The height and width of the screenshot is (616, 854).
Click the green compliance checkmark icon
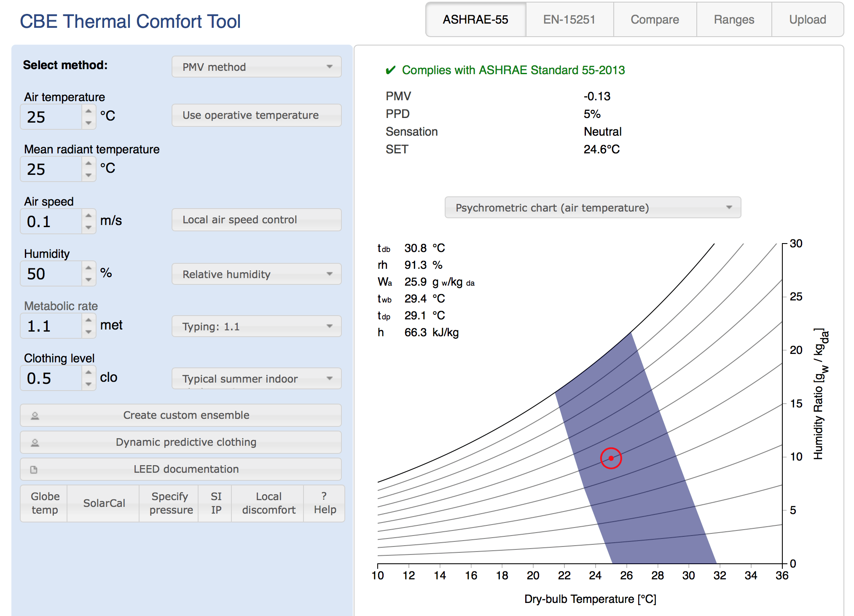(x=391, y=70)
